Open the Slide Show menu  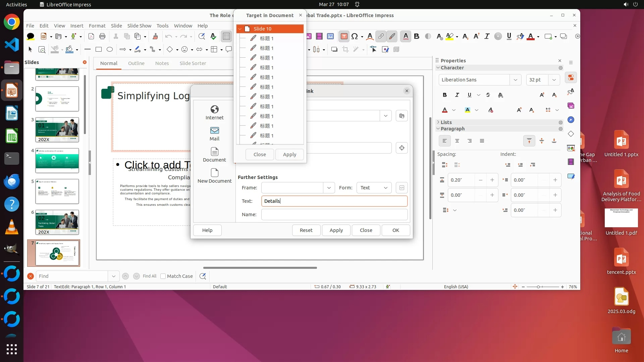tap(139, 25)
